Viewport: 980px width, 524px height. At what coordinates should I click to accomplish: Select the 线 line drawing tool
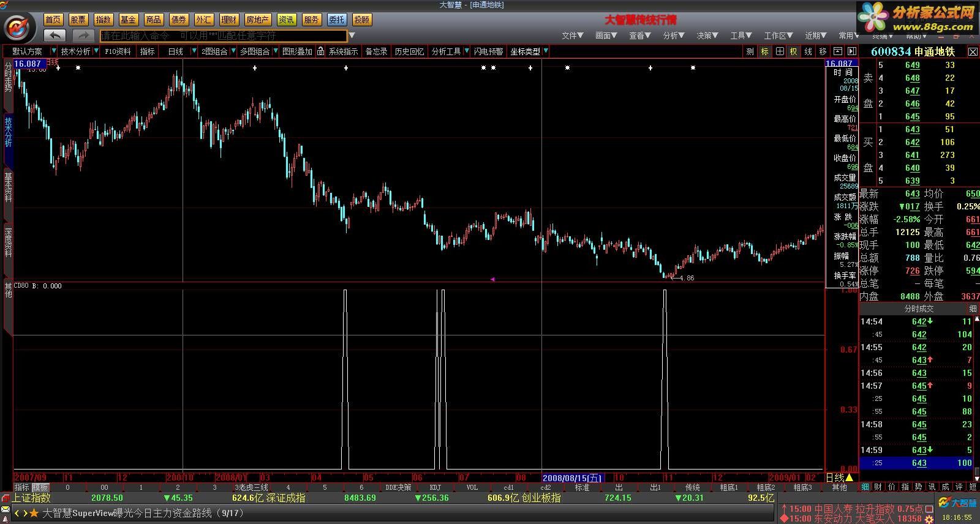pyautogui.click(x=809, y=51)
